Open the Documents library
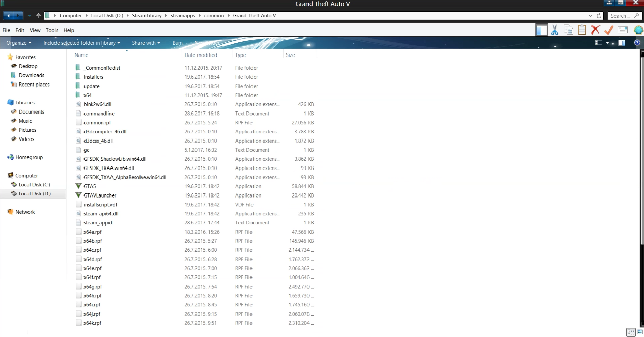The width and height of the screenshot is (644, 337). tap(32, 112)
